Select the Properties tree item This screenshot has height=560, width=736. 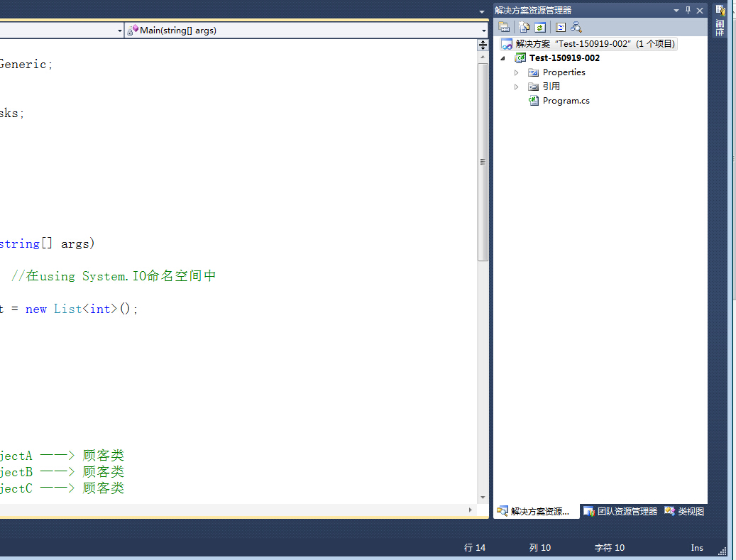point(564,72)
